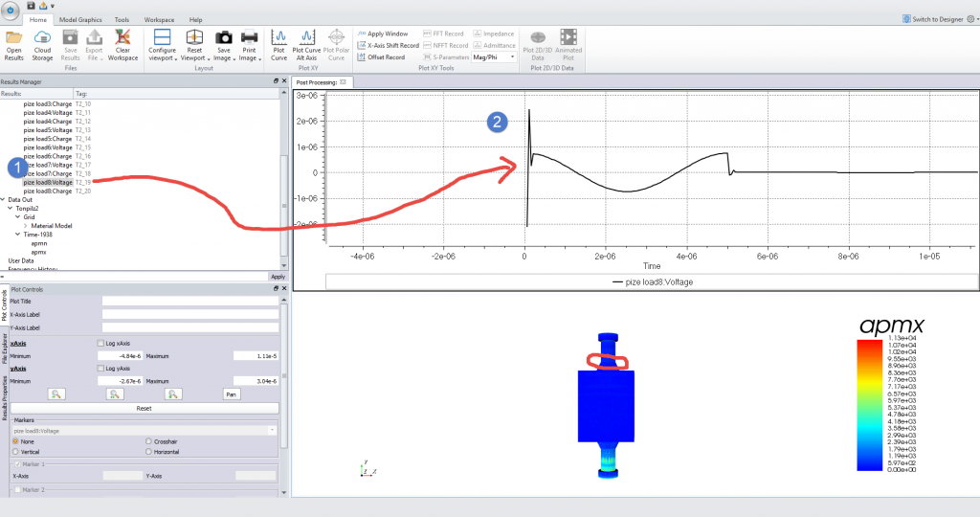Click the Reset button in Plot Controls

[x=144, y=408]
